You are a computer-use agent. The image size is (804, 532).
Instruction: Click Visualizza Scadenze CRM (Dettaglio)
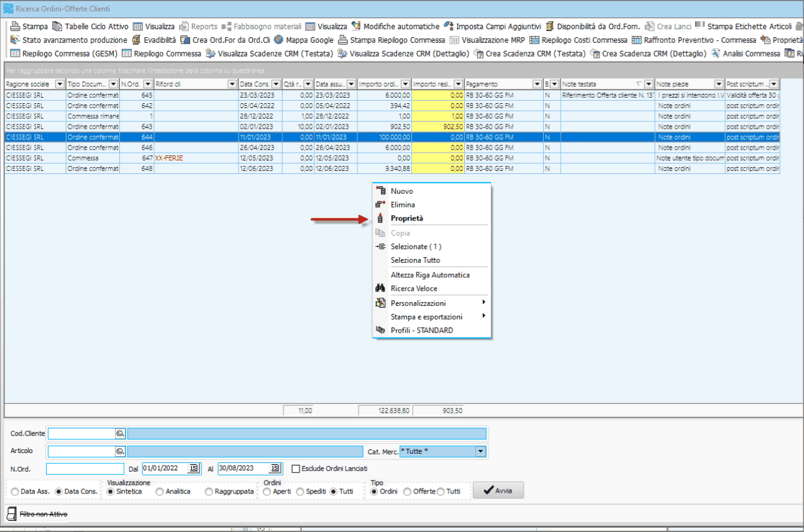(x=403, y=53)
